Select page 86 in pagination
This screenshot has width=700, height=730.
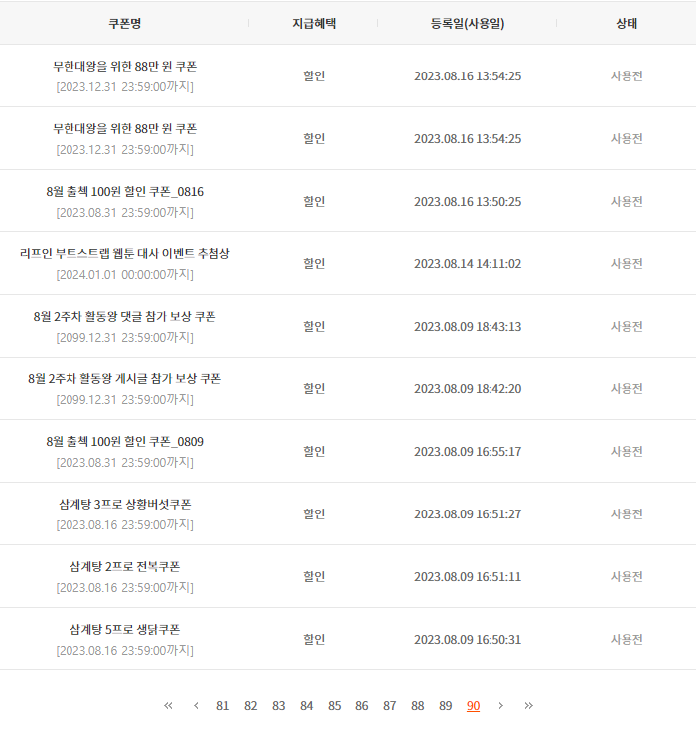point(361,706)
